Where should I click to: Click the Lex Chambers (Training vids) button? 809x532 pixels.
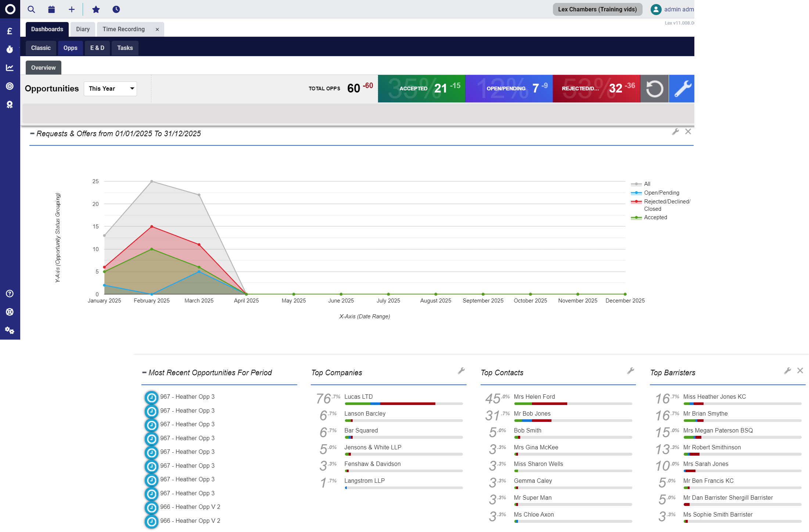coord(597,10)
